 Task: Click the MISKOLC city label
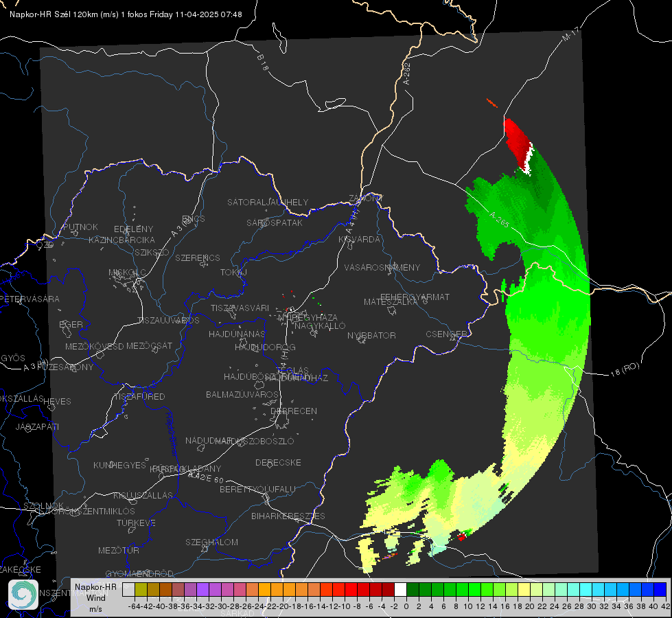pyautogui.click(x=127, y=273)
